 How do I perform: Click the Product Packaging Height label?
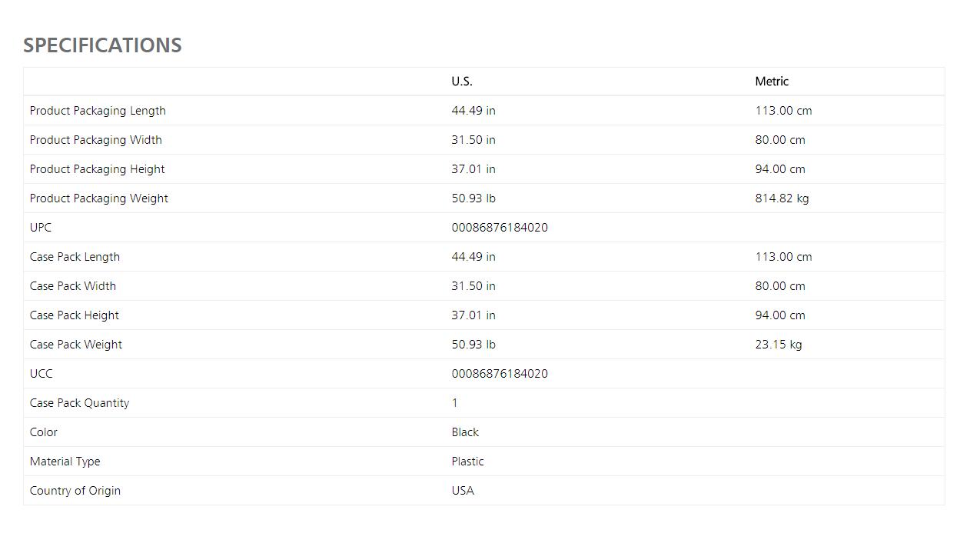pos(97,169)
